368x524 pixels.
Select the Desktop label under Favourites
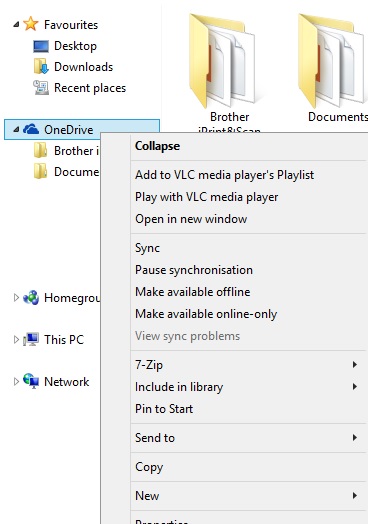[x=75, y=46]
